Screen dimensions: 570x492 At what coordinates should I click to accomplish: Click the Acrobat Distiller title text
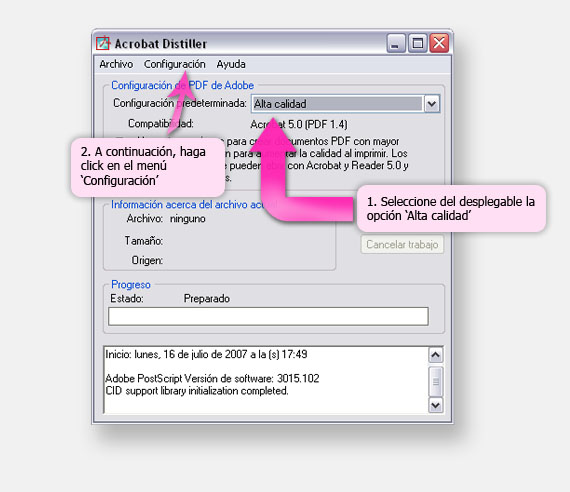(161, 44)
